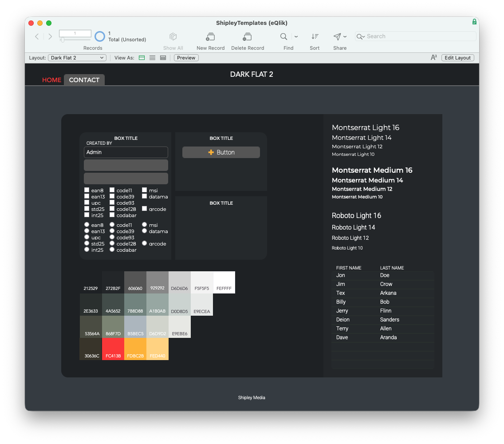Go to next record arrow
Image resolution: width=504 pixels, height=444 pixels.
tap(50, 36)
